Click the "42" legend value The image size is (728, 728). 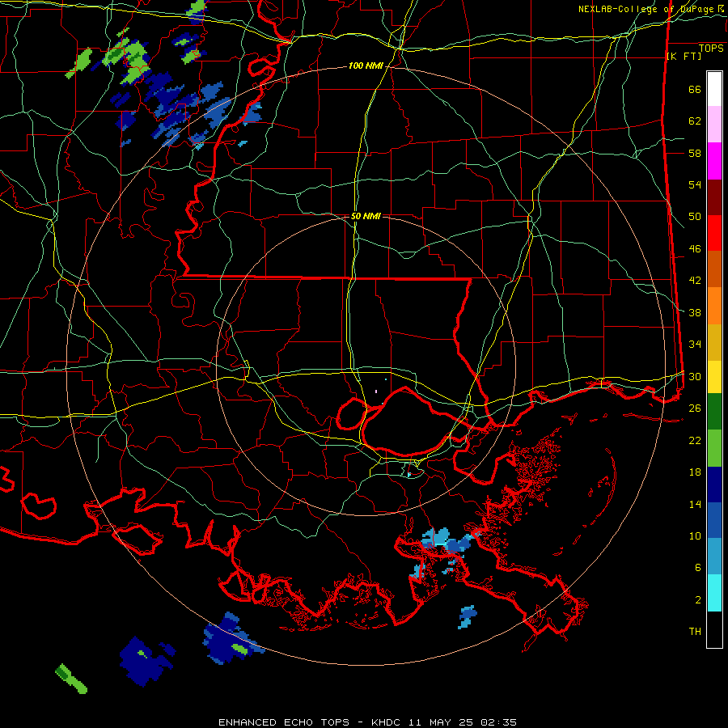[x=695, y=281]
